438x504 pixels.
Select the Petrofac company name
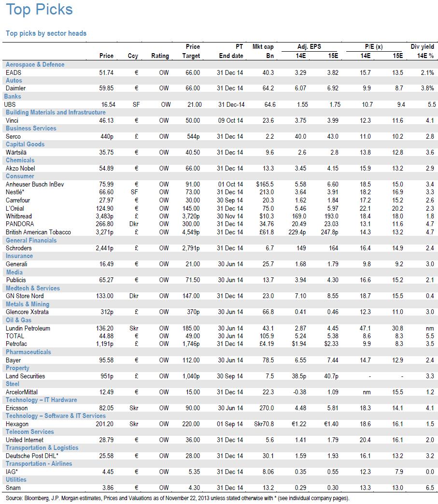16,344
